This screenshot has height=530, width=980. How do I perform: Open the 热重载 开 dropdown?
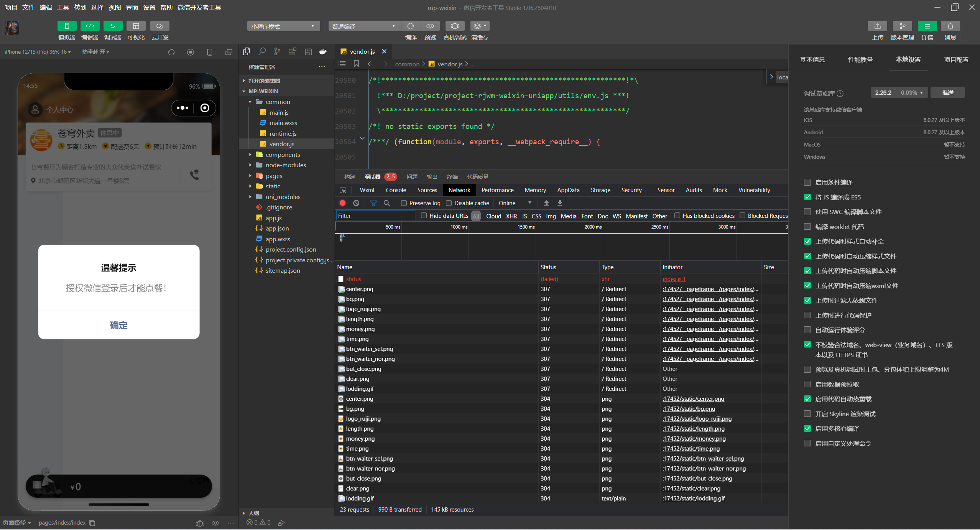point(95,52)
